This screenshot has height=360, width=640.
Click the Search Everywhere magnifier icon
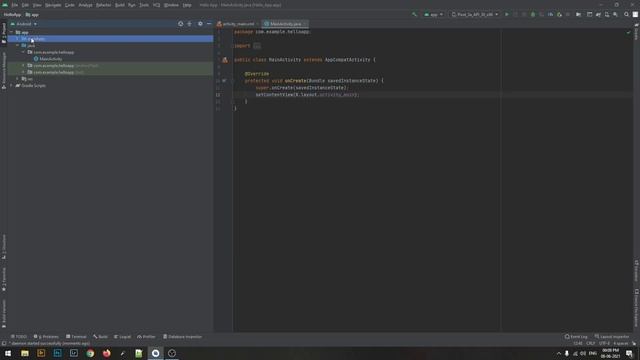point(627,14)
